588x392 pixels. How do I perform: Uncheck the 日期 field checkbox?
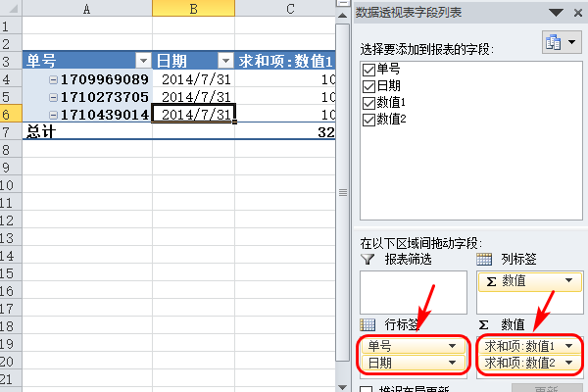(368, 86)
